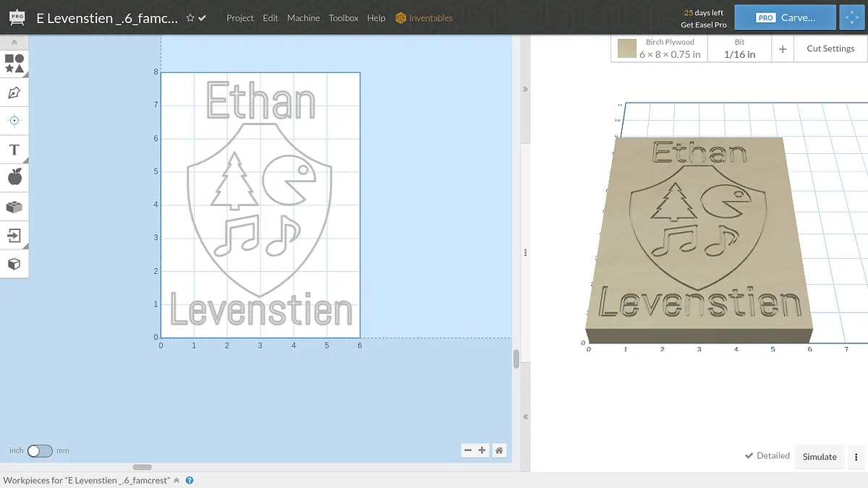Screen dimensions: 868x488
Task: Select the Pen drawing tool
Action: coord(14,93)
